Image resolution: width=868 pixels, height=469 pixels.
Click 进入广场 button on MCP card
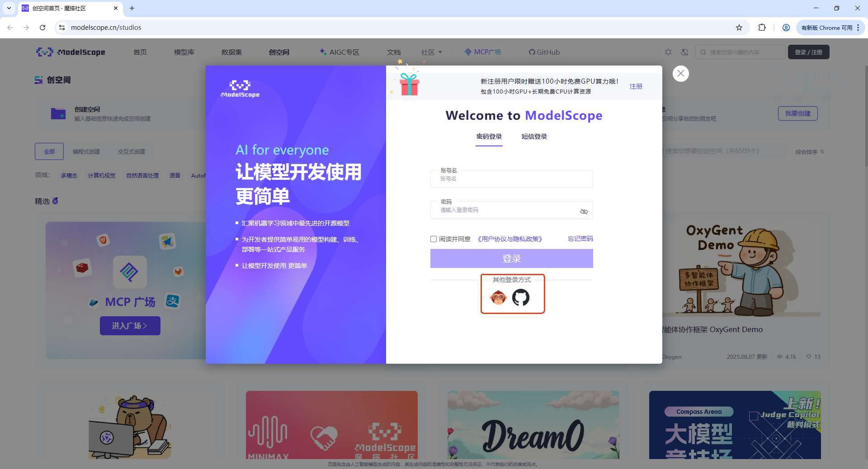pos(130,326)
